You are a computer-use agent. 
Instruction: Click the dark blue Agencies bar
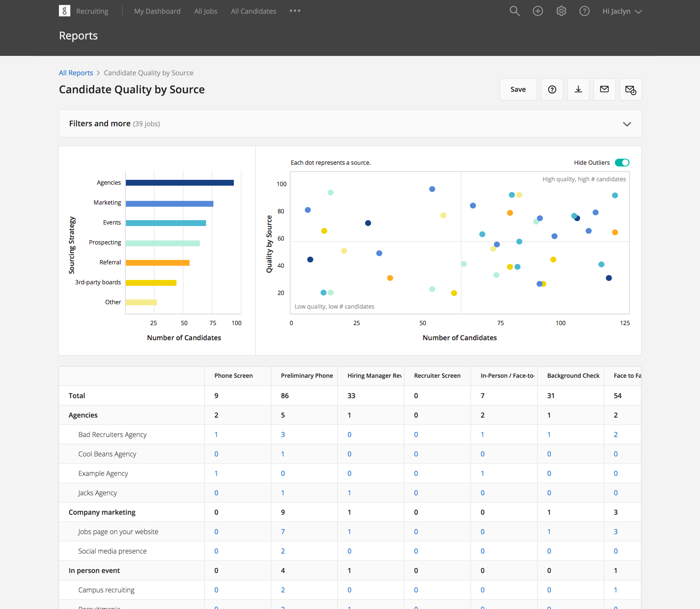coord(179,183)
